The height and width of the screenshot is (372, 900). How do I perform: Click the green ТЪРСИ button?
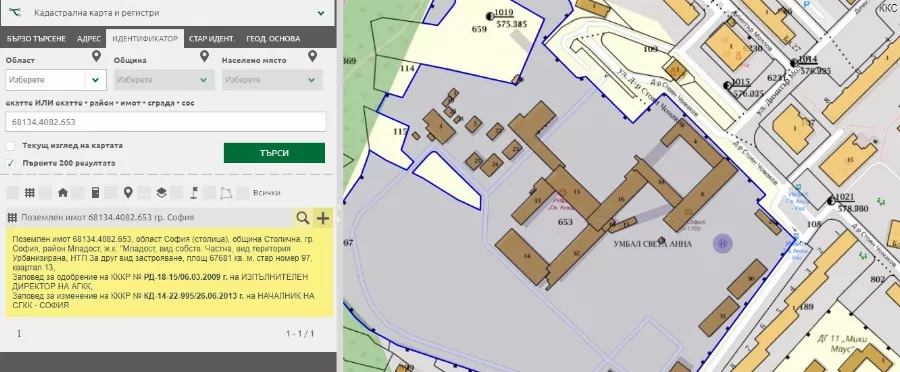tap(274, 153)
